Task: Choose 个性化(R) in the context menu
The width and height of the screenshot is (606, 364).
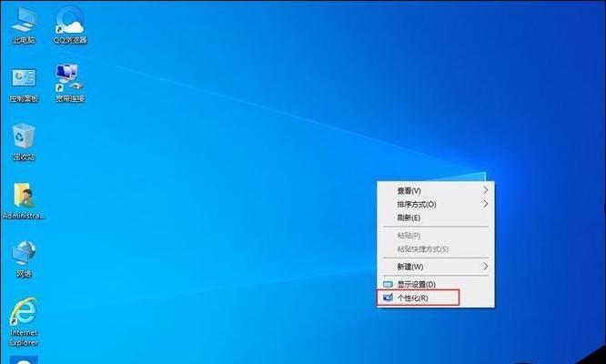Action: tap(436, 298)
